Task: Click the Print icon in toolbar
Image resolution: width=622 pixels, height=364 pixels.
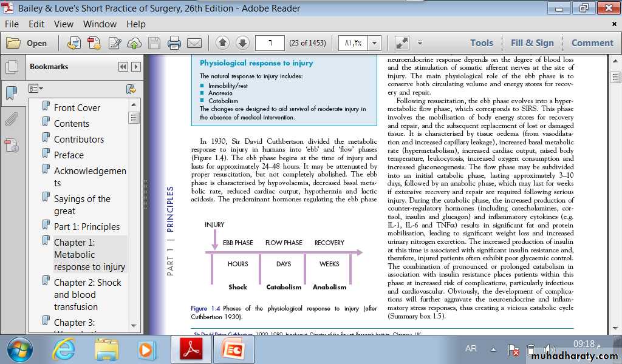Action: [x=174, y=43]
